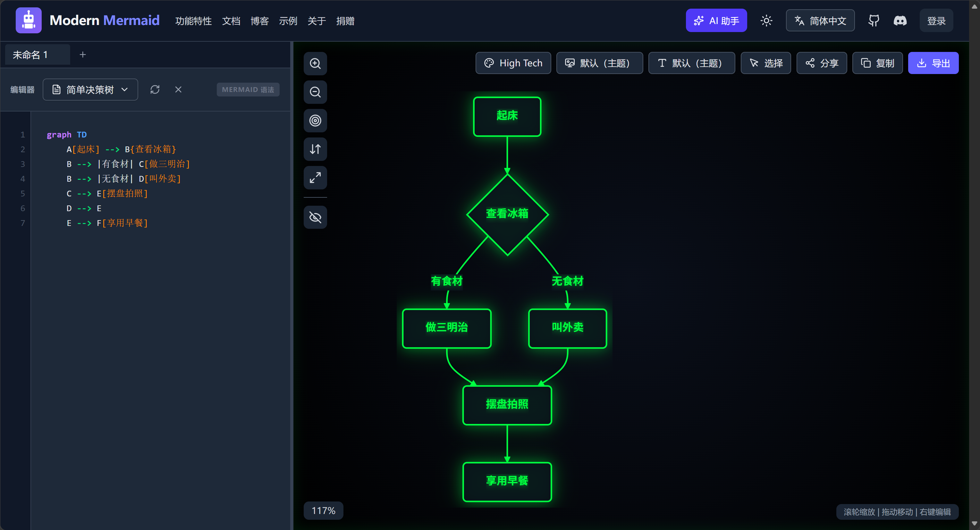980x530 pixels.
Task: Clear the editor with the X icon
Action: pyautogui.click(x=178, y=89)
